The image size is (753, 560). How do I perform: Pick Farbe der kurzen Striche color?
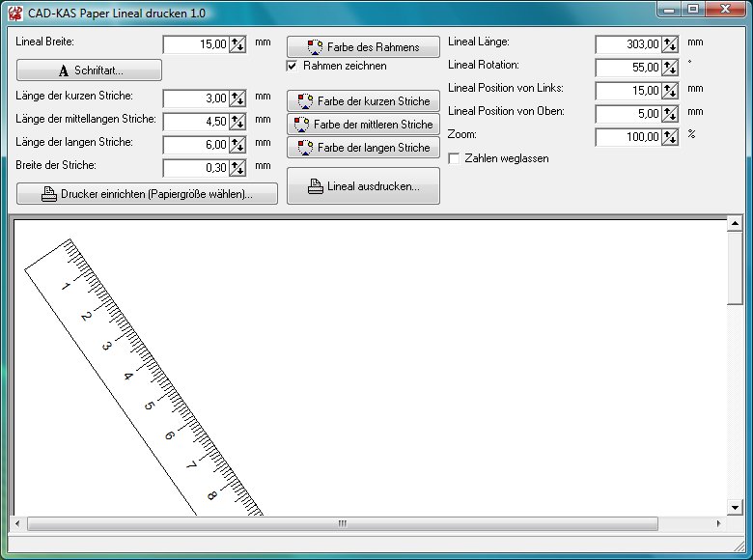(363, 101)
